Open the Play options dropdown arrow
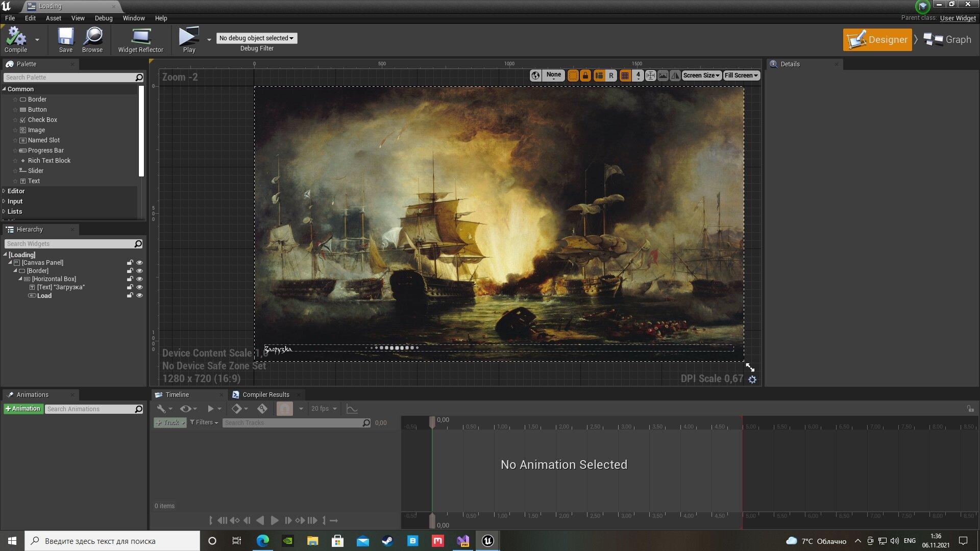 [209, 40]
